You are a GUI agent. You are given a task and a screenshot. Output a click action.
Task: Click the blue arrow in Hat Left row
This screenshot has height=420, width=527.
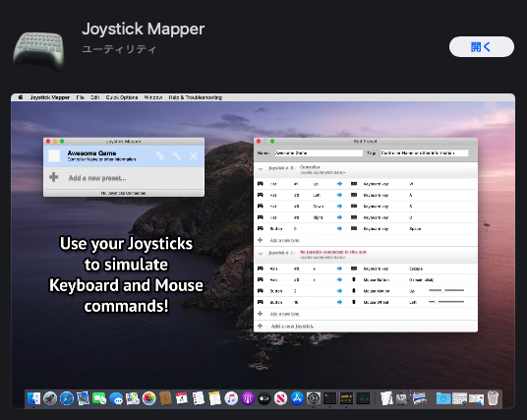(339, 195)
